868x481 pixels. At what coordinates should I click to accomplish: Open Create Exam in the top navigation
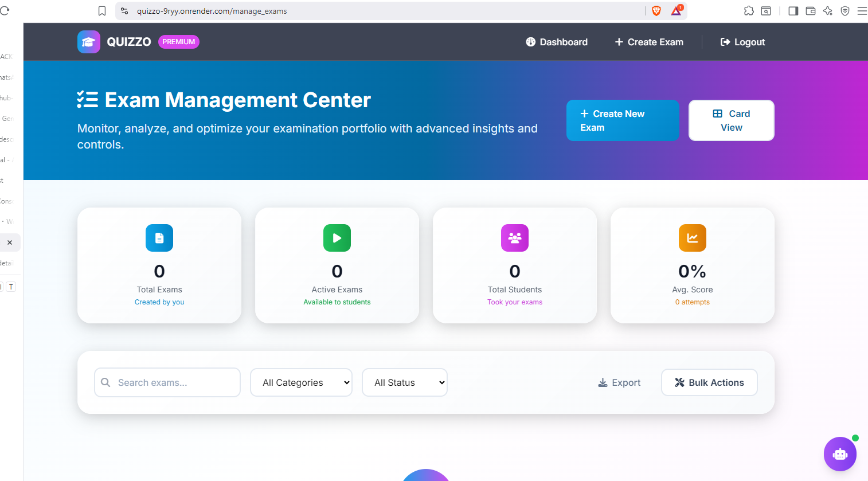coord(649,42)
